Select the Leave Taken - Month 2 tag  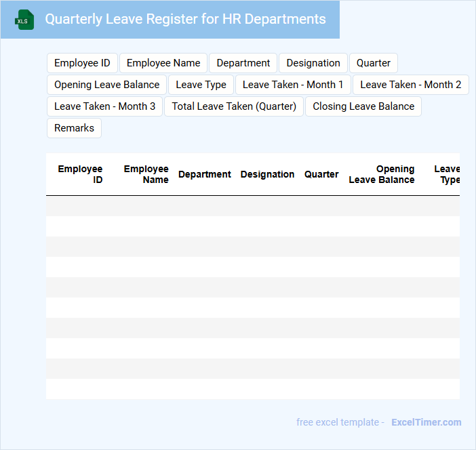[x=411, y=85]
